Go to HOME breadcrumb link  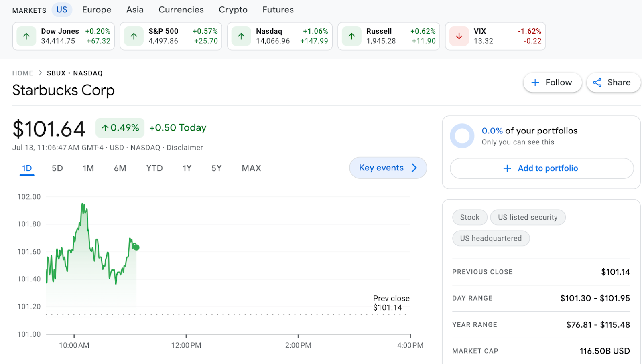[23, 73]
